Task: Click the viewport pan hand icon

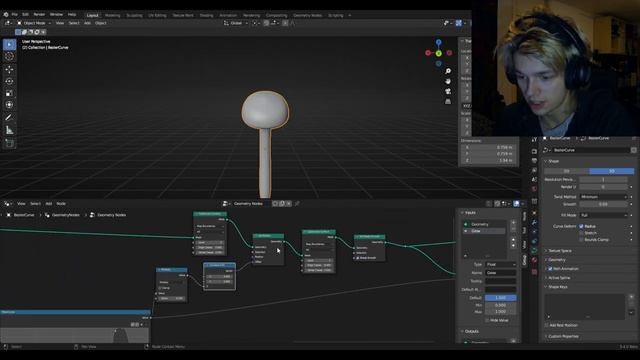Action: point(448,81)
